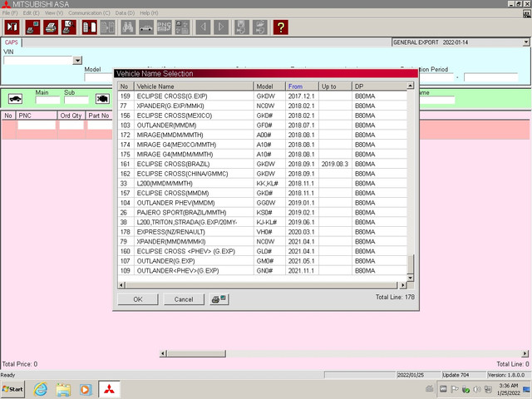The image size is (532, 399).
Task: Open the Communication menu
Action: coord(89,13)
